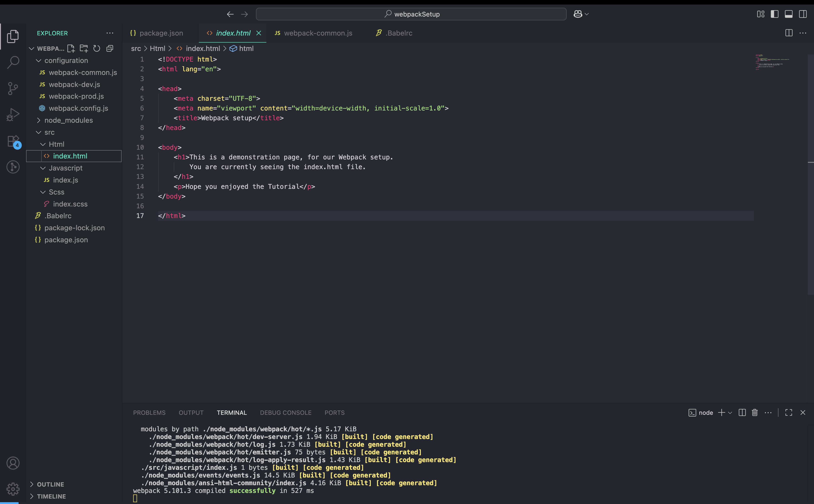This screenshot has width=814, height=504.
Task: Open the Manage gear icon
Action: (13, 489)
